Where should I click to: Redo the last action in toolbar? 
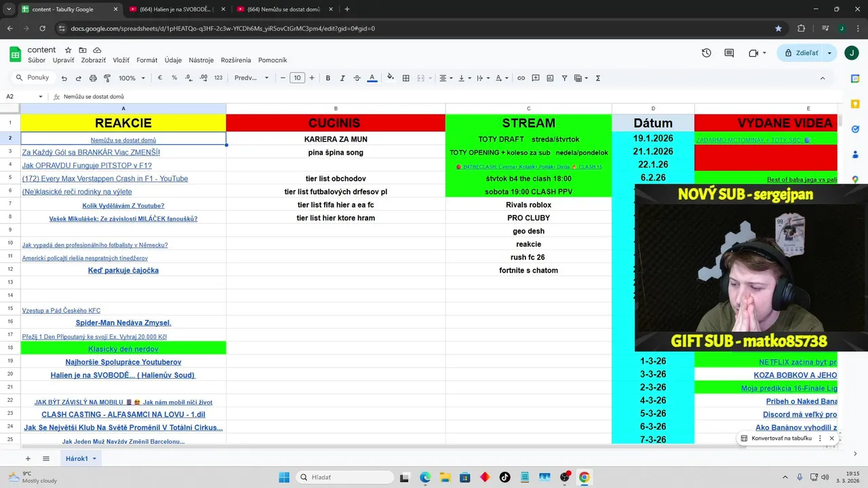79,78
